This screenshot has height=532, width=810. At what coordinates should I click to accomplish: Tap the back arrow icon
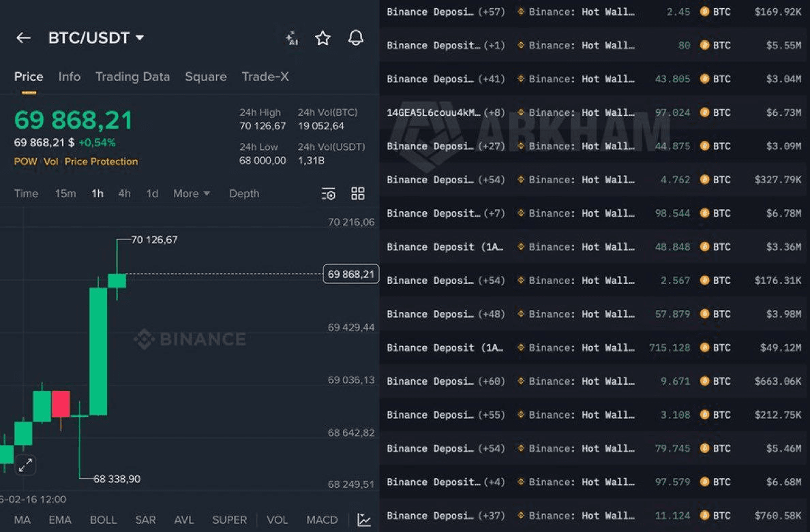pyautogui.click(x=23, y=38)
